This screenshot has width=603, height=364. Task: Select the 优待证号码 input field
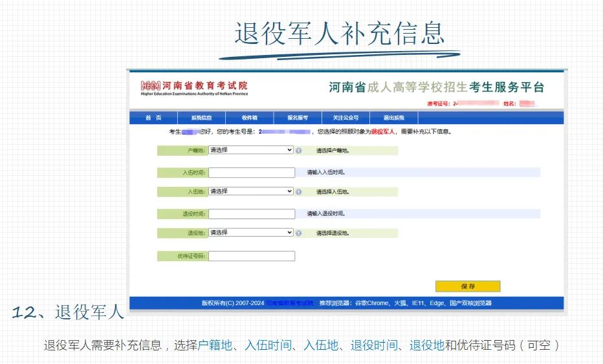[251, 256]
